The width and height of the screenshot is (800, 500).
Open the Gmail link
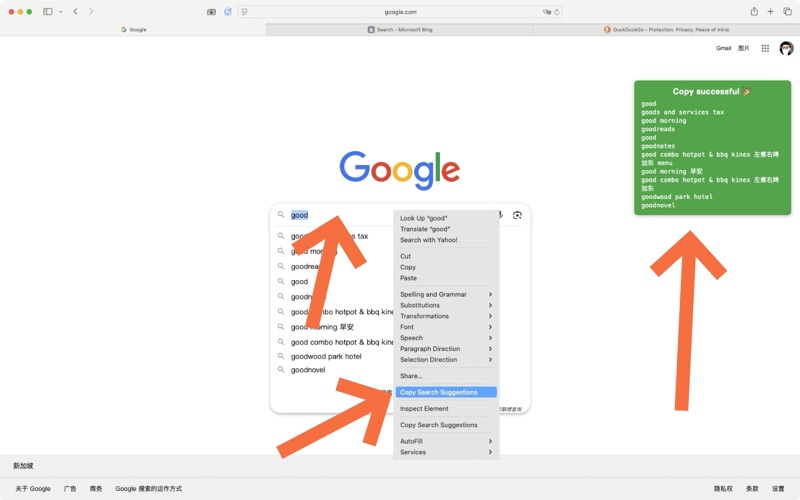(723, 48)
